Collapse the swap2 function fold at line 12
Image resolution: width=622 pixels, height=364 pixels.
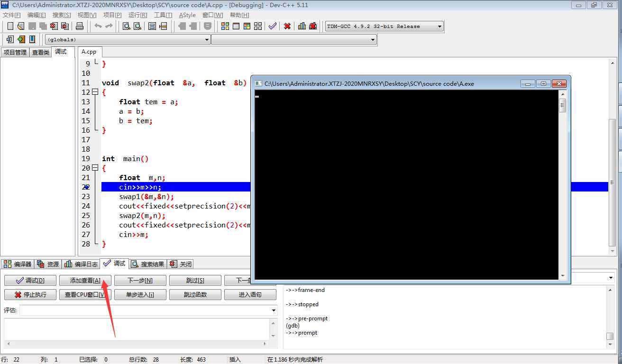pyautogui.click(x=95, y=92)
